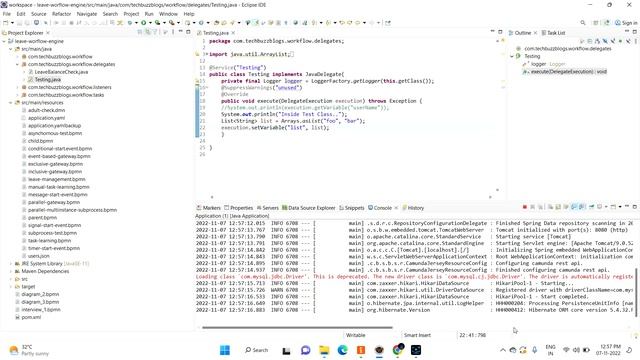The image size is (640, 360).
Task: Open the Teams chat taskbar icon
Action: [x=305, y=350]
